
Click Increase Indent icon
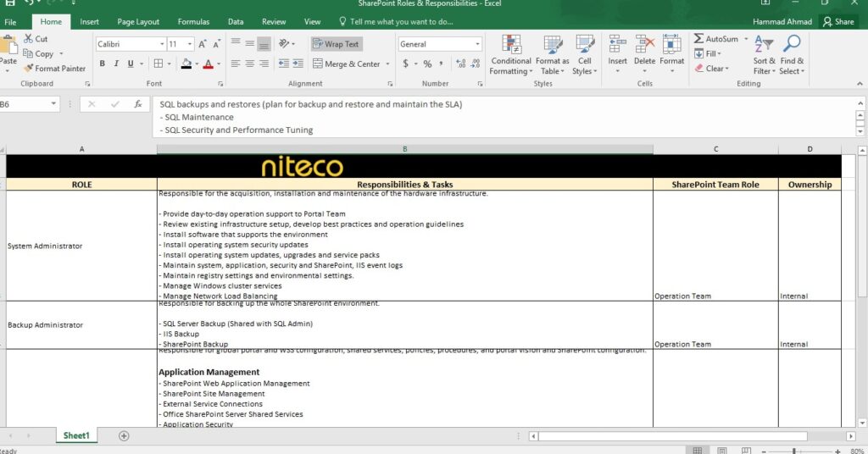tap(298, 64)
